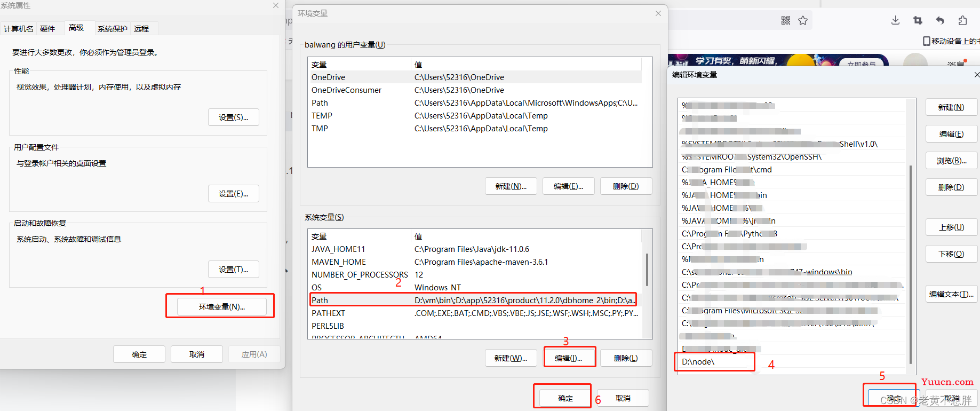Click the system variables list scrollbar
The image size is (980, 411).
point(647,270)
